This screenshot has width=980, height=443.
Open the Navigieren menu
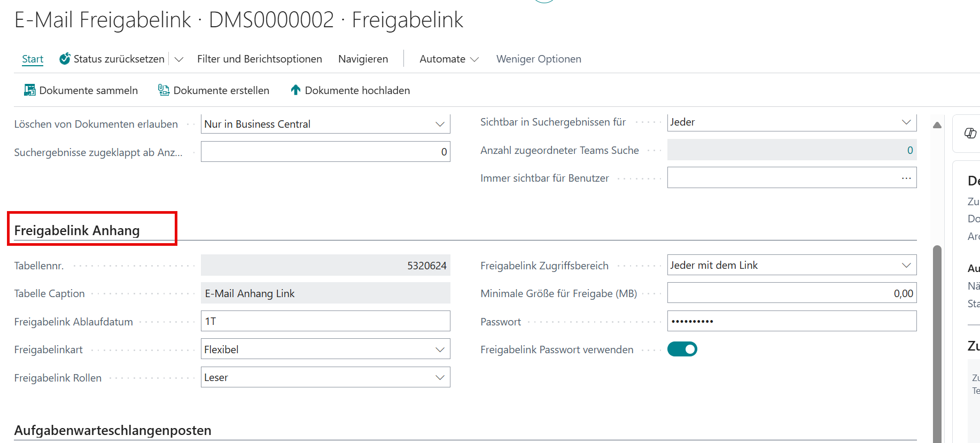click(363, 59)
